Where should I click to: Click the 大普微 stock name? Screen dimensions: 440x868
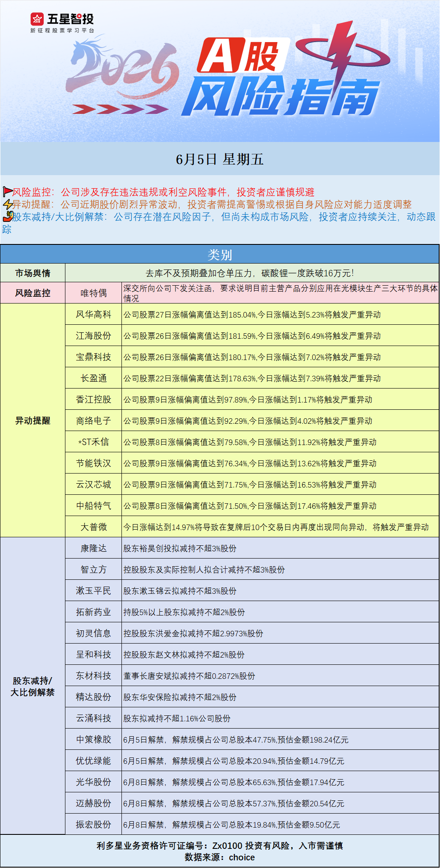[93, 527]
